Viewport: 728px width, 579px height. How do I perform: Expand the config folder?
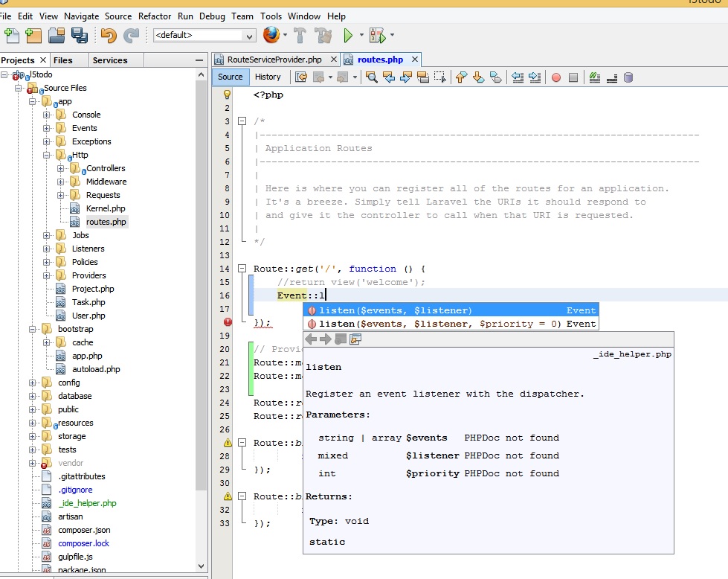tap(32, 383)
